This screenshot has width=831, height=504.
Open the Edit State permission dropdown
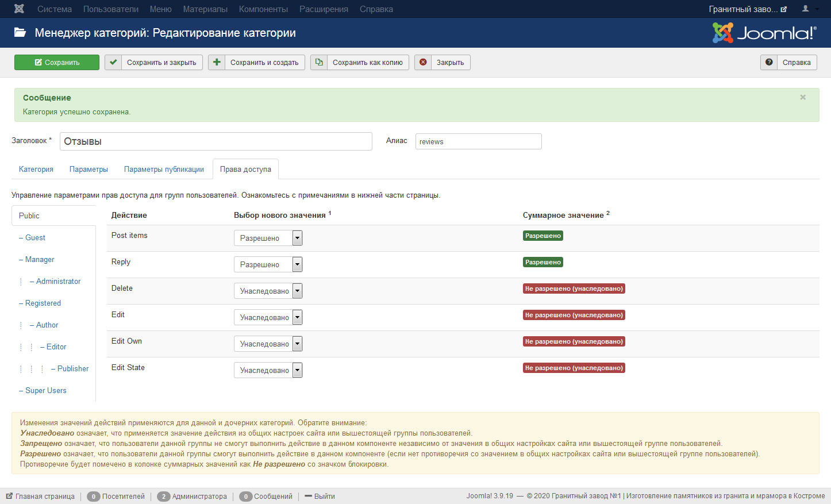pos(268,370)
